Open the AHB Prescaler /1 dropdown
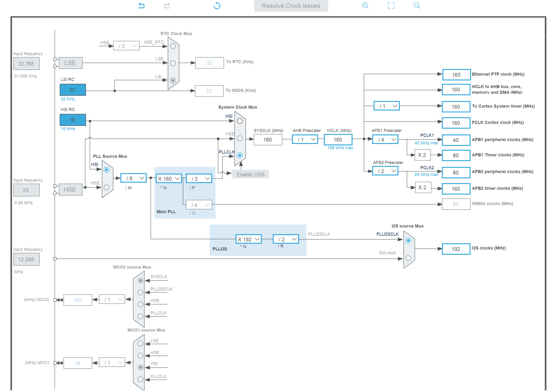557x392 pixels. coord(305,140)
